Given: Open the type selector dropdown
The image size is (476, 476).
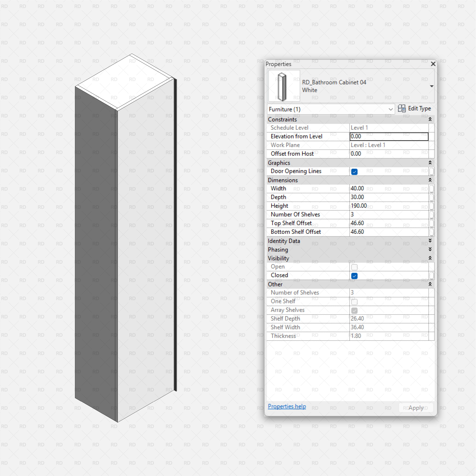Looking at the screenshot, I should (432, 86).
